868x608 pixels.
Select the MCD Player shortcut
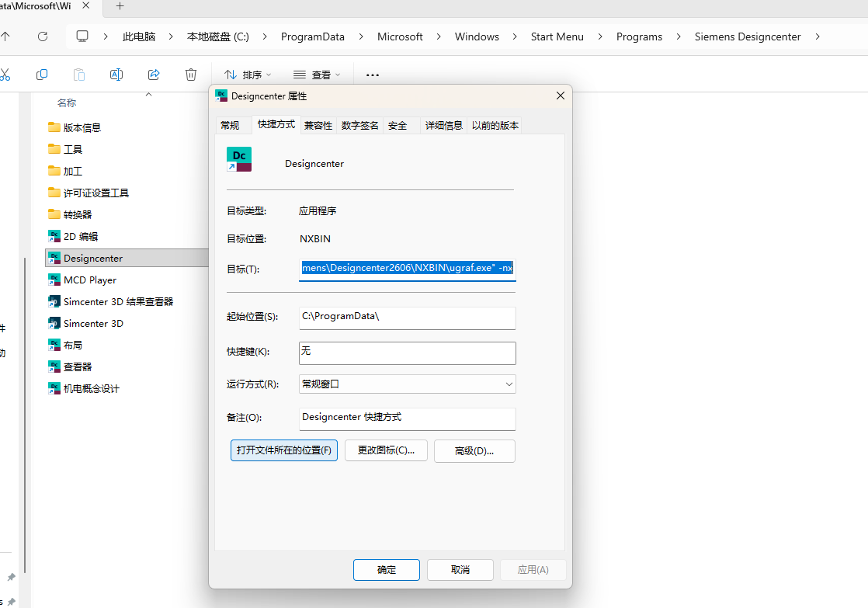(82, 280)
